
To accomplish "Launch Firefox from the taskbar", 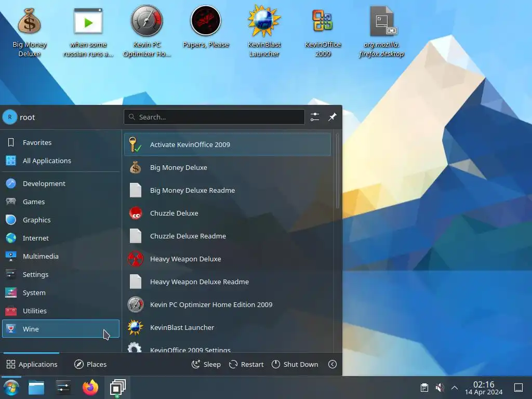I will point(90,388).
